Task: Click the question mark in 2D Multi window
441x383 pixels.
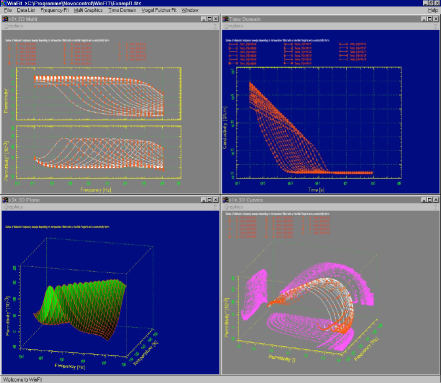Action: [x=215, y=26]
